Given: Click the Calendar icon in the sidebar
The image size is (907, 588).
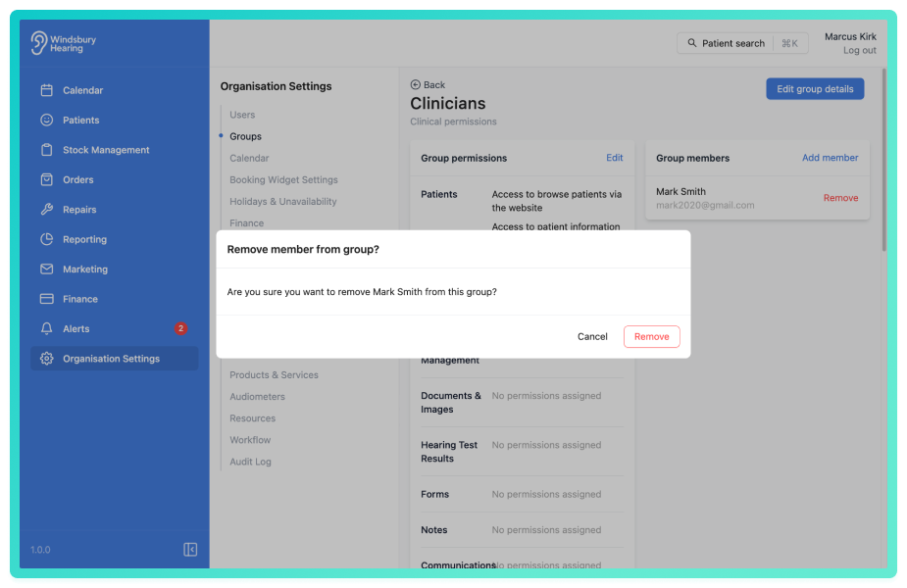Looking at the screenshot, I should [x=47, y=90].
